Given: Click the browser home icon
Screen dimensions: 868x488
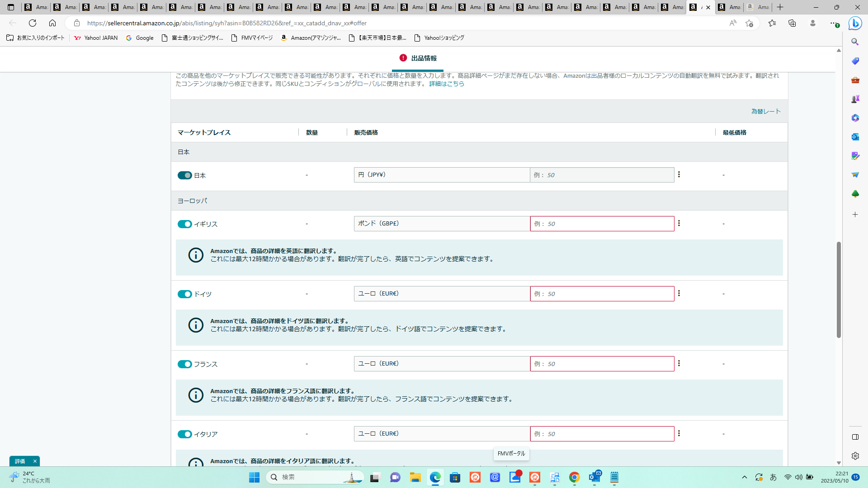Looking at the screenshot, I should 52,23.
